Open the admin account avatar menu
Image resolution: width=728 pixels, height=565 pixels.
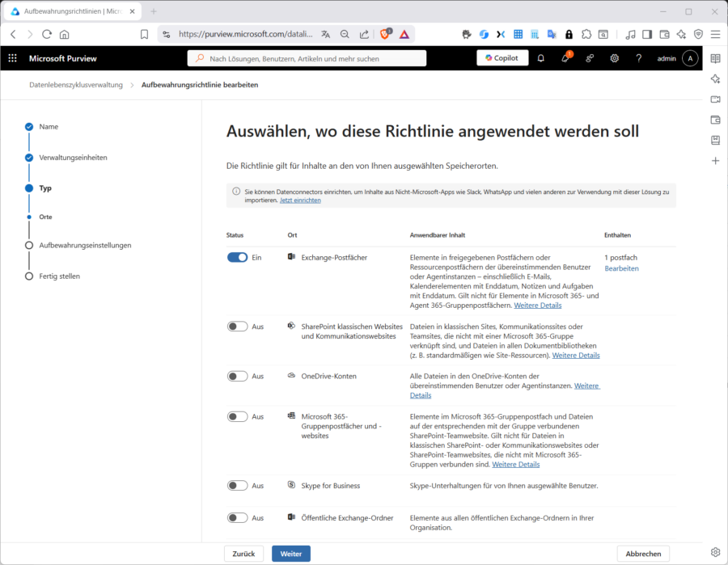point(689,57)
